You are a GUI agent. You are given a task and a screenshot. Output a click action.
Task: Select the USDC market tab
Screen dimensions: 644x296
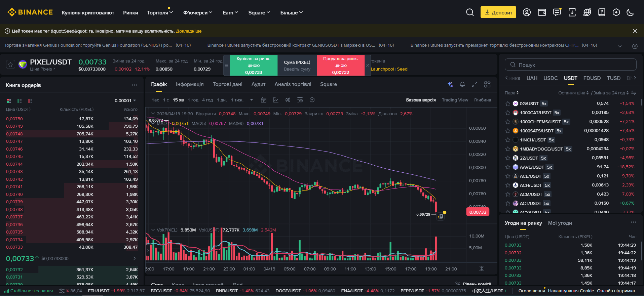pyautogui.click(x=551, y=78)
